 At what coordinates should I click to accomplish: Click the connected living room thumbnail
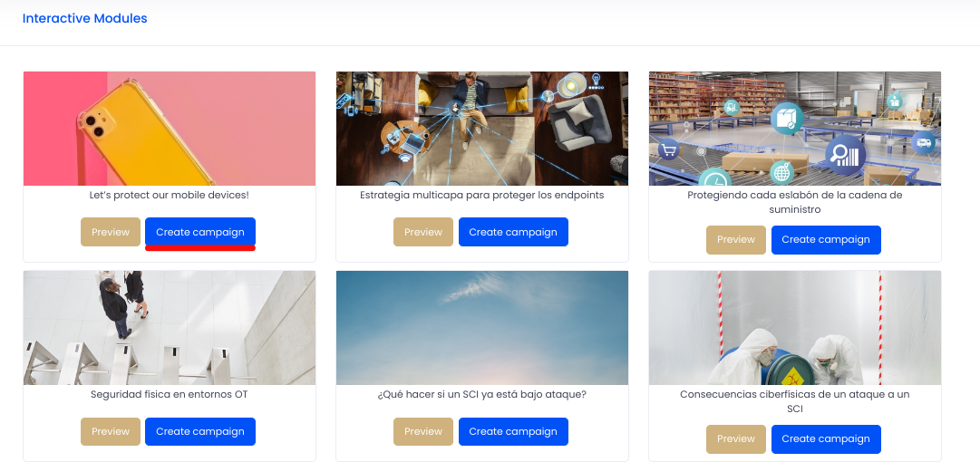pos(482,129)
